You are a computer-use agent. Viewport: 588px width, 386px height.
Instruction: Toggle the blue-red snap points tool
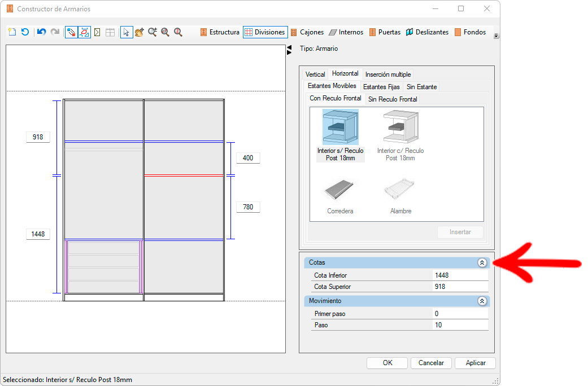tap(71, 32)
